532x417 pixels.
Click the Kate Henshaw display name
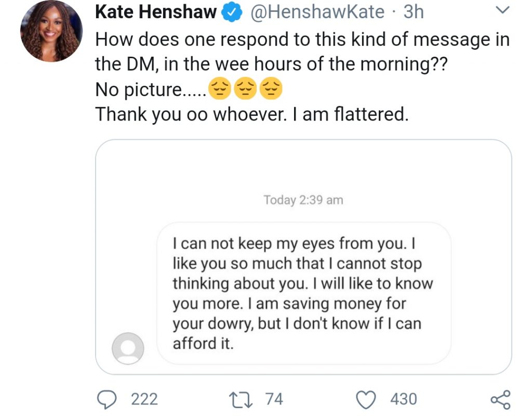point(156,12)
